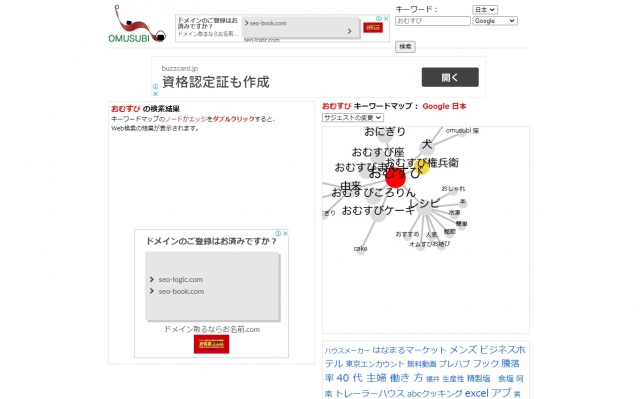640x399 pixels.
Task: Click seo-book.com in left panel ad
Action: point(181,291)
